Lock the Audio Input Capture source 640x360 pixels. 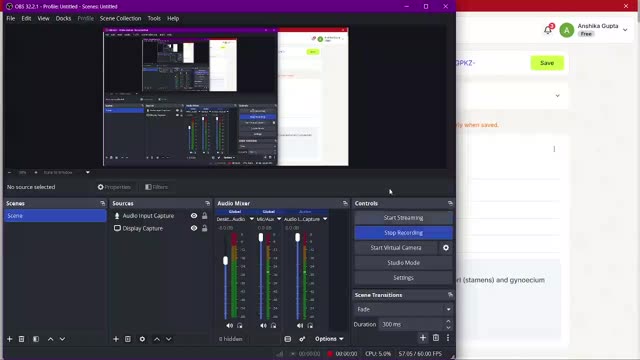click(204, 216)
